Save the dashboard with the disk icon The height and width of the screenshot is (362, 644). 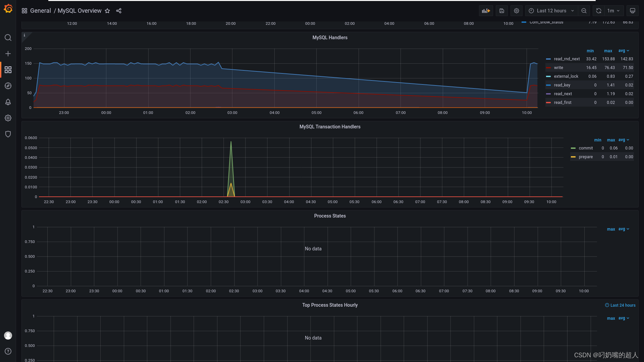click(502, 11)
